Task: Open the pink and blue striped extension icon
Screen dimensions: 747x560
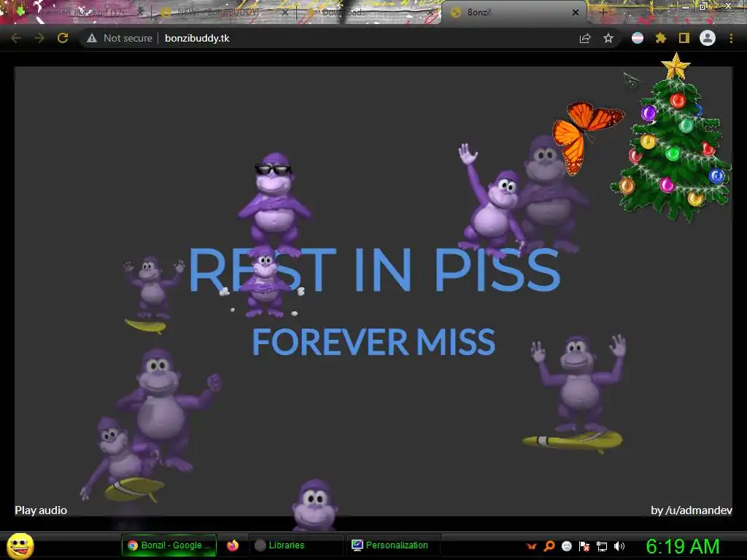Action: pos(638,38)
